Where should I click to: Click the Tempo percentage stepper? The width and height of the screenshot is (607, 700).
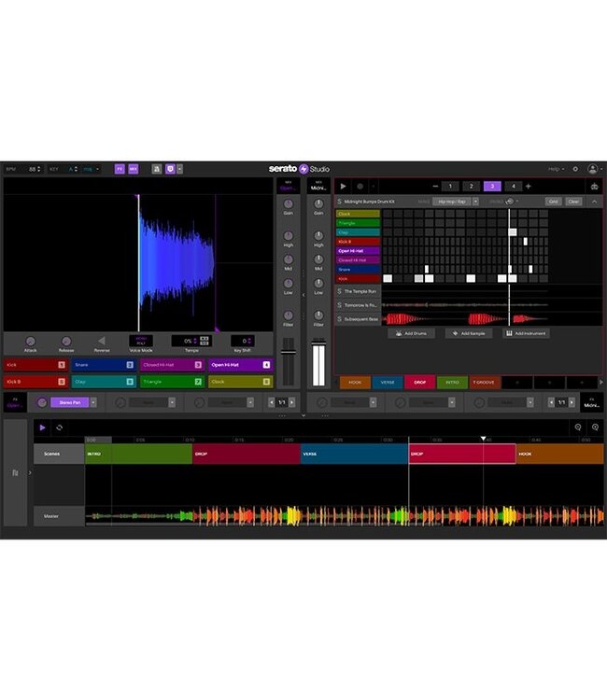pyautogui.click(x=195, y=341)
